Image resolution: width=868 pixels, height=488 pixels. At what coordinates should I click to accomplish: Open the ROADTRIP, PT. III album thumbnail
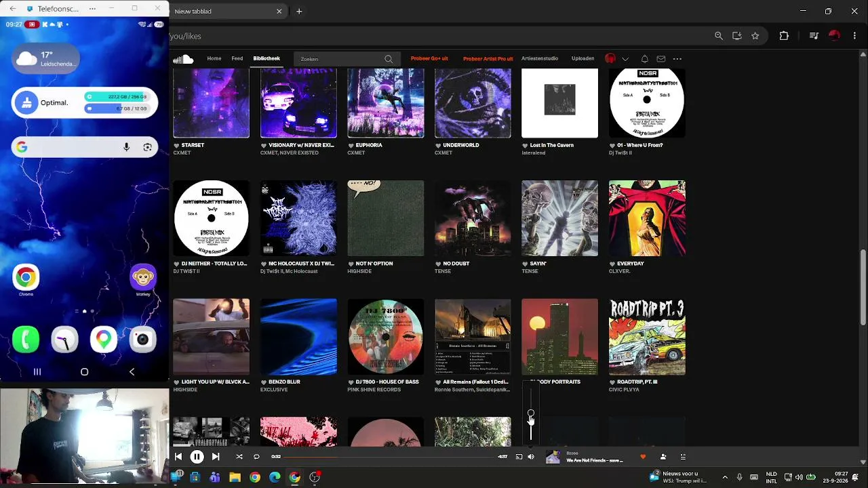pyautogui.click(x=647, y=337)
